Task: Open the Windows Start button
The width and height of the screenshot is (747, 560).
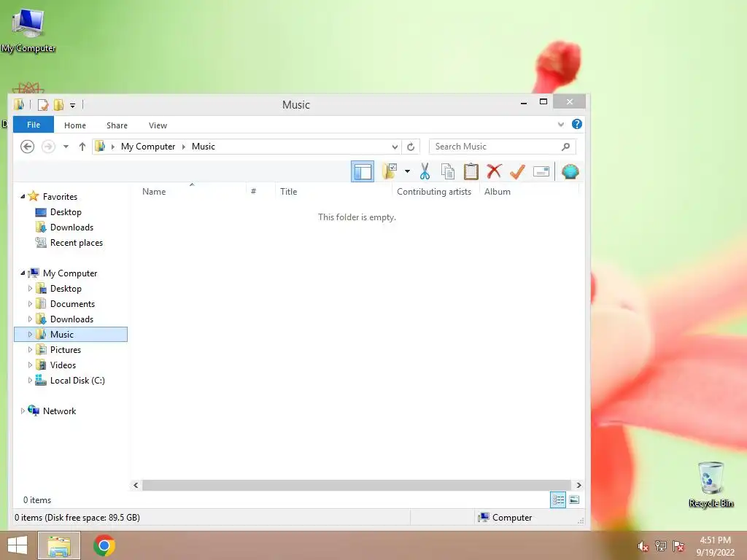Action: 18,545
